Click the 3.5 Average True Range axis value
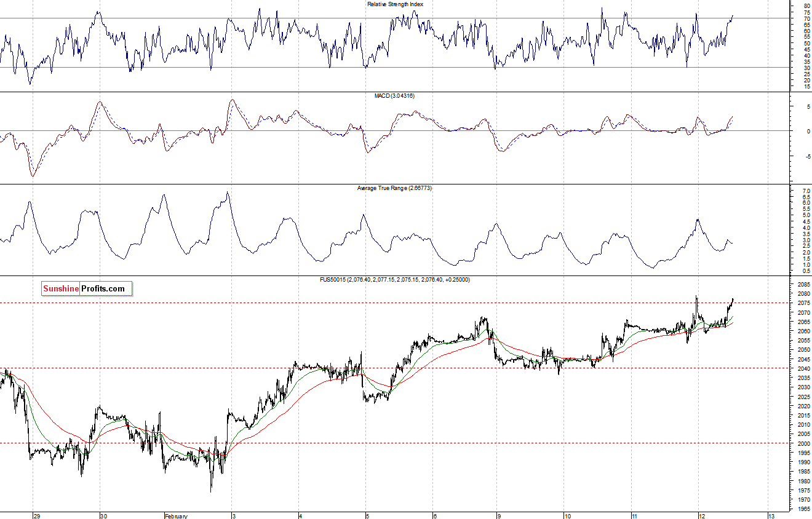The height and width of the screenshot is (519, 812). [x=806, y=234]
